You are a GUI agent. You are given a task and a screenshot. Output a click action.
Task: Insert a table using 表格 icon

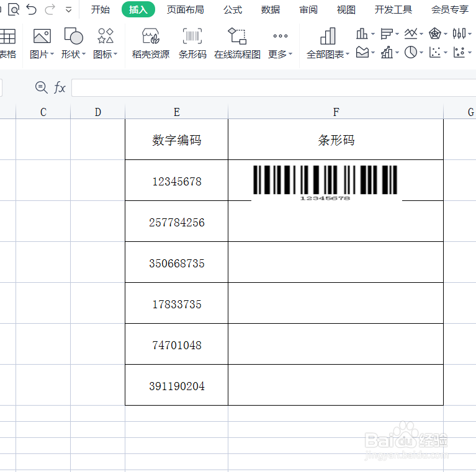click(7, 37)
